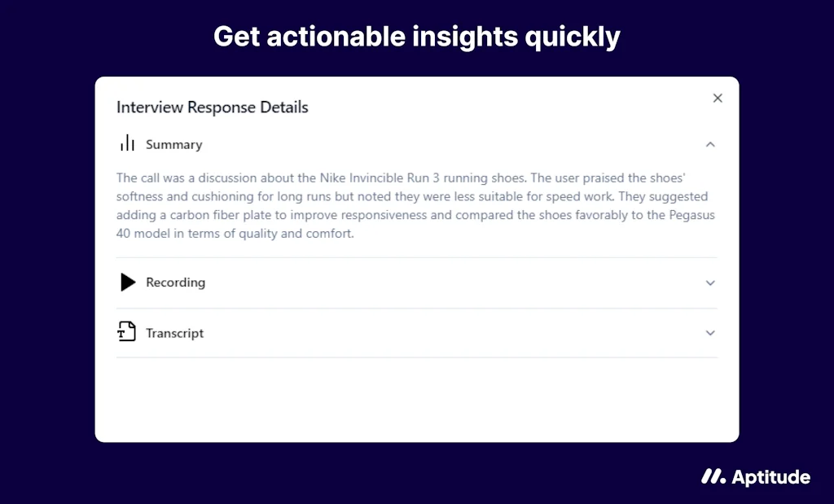Screen dimensions: 834x504
Task: Select the summary paragraph text
Action: [415, 205]
